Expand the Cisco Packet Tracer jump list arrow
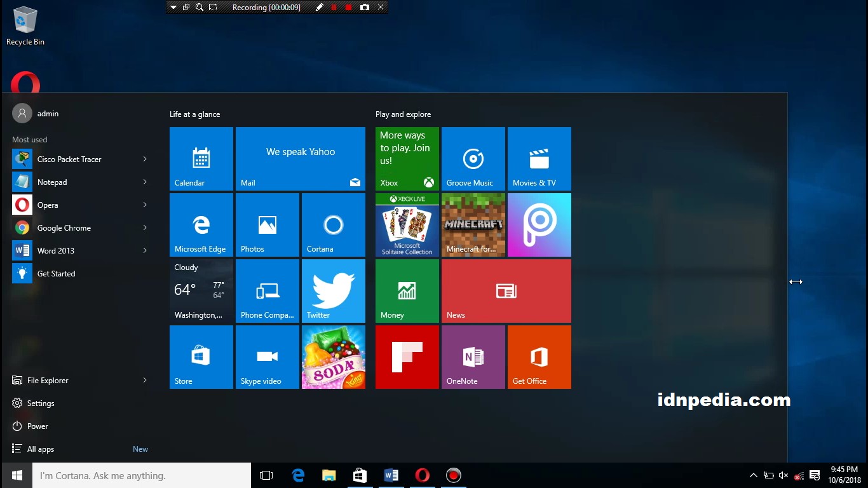Screen dimensions: 868x488 pyautogui.click(x=145, y=159)
